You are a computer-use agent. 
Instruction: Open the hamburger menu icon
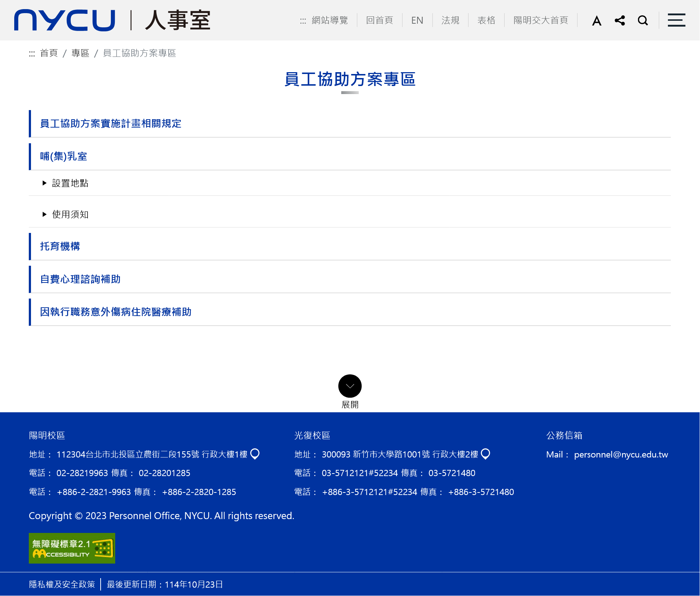tap(676, 20)
